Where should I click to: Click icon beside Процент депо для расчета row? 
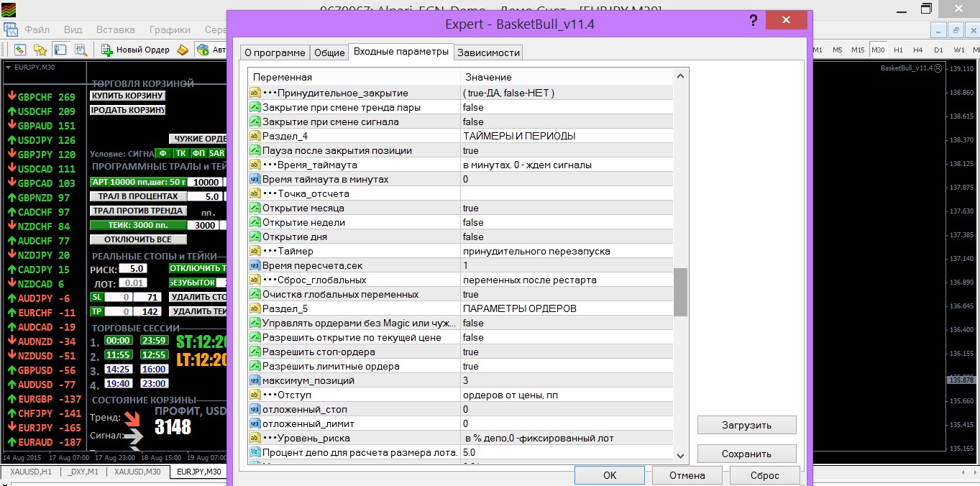coord(255,452)
